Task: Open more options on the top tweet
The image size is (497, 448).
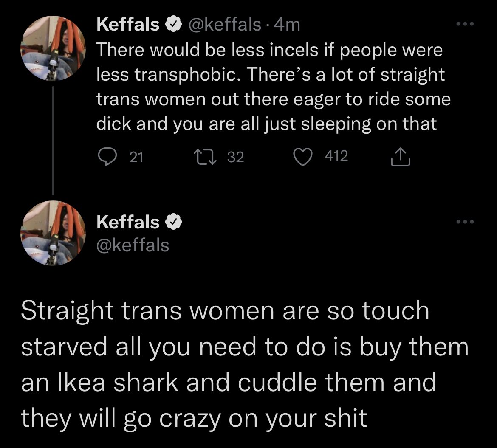Action: (x=464, y=25)
